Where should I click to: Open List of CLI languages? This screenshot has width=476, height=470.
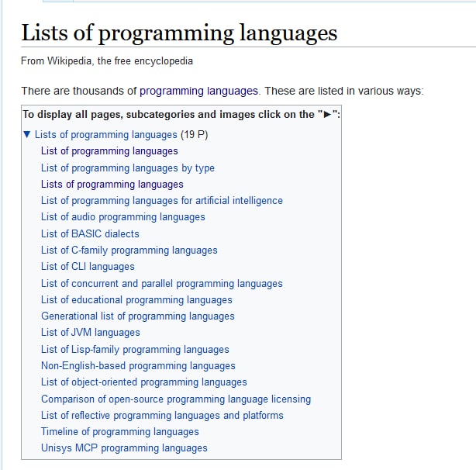pos(88,267)
